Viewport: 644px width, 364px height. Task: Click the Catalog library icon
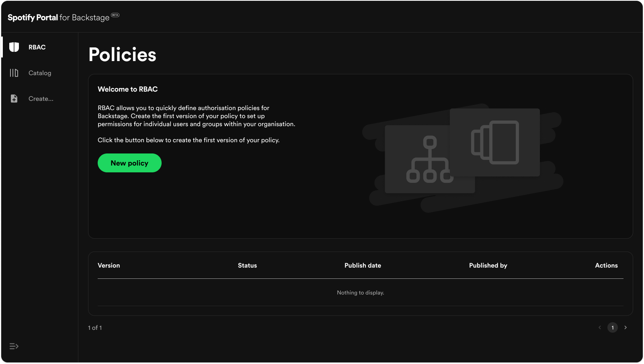14,73
